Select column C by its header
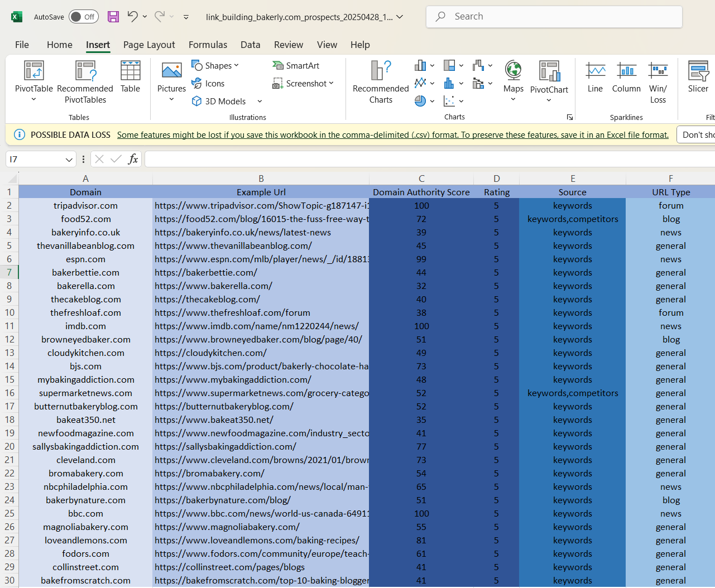The width and height of the screenshot is (715, 588). [x=421, y=179]
